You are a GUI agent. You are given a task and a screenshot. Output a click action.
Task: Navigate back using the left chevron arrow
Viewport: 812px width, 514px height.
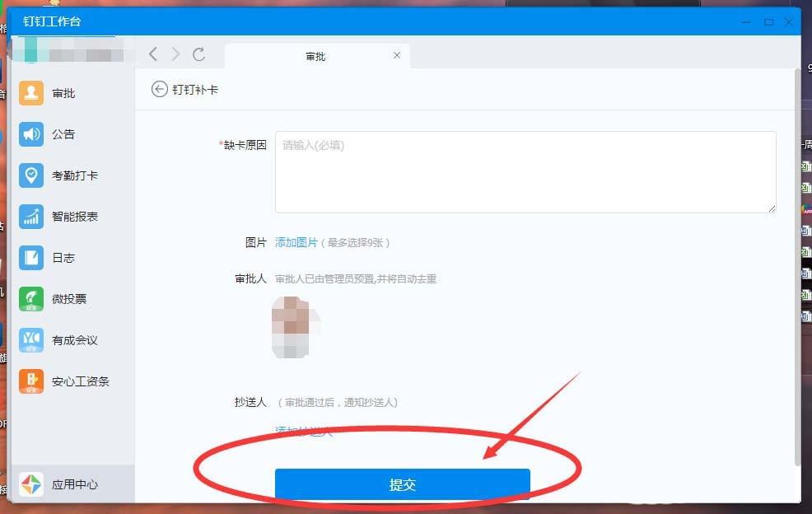153,54
